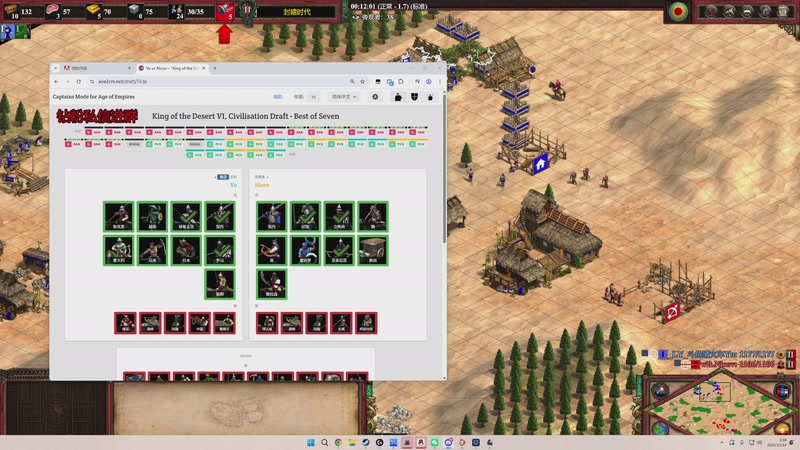
Task: Open Chrome's tab search dropdown chevron
Action: (56, 68)
